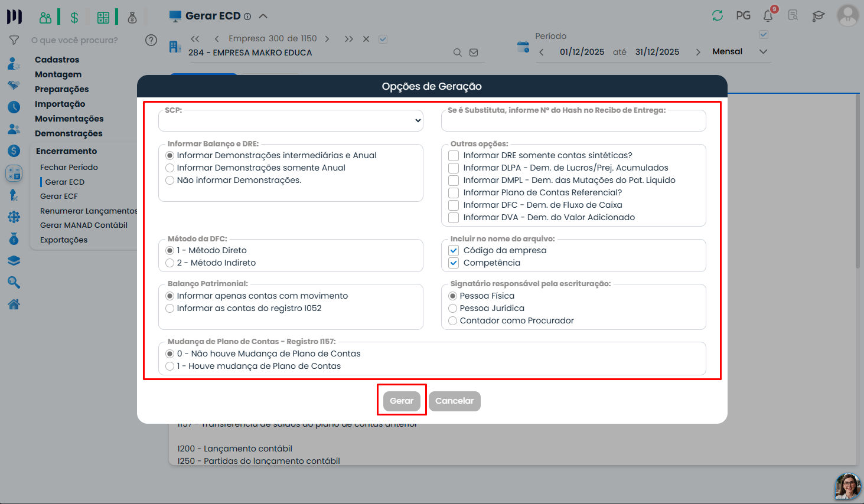Click the sidebar magnifier search icon

(14, 283)
